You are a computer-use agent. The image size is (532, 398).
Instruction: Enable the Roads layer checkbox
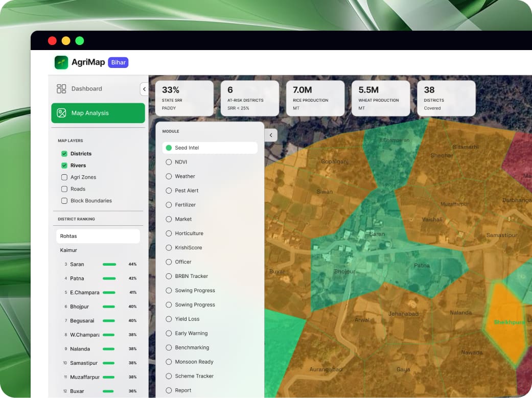pyautogui.click(x=64, y=189)
